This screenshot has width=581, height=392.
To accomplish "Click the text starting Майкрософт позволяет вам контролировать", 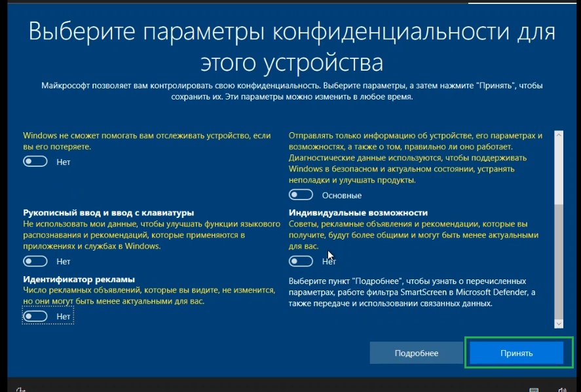I will (x=292, y=91).
